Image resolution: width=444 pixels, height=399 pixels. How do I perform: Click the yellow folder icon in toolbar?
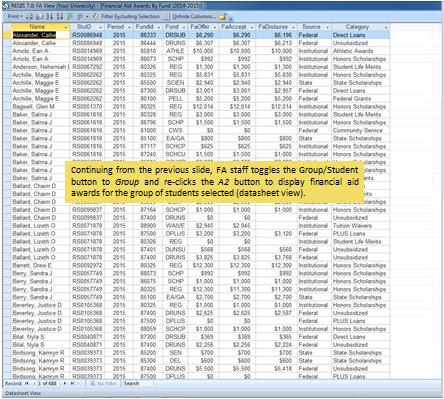[x=222, y=16]
